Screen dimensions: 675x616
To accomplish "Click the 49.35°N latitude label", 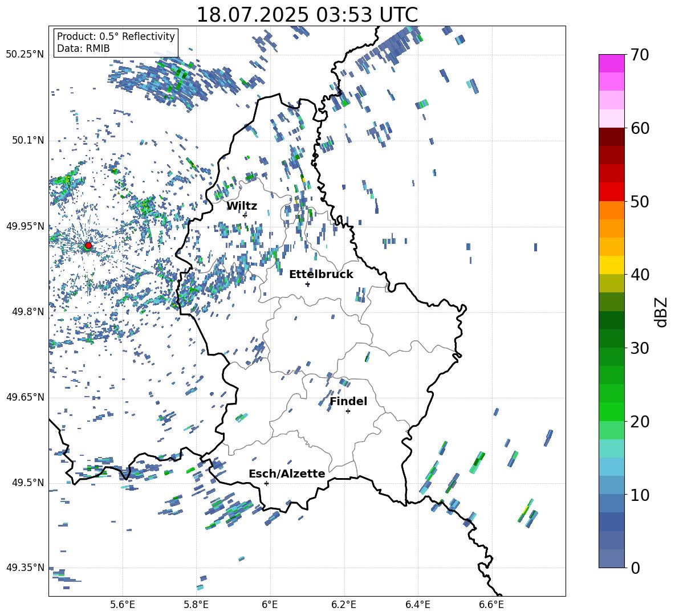I will click(x=25, y=568).
